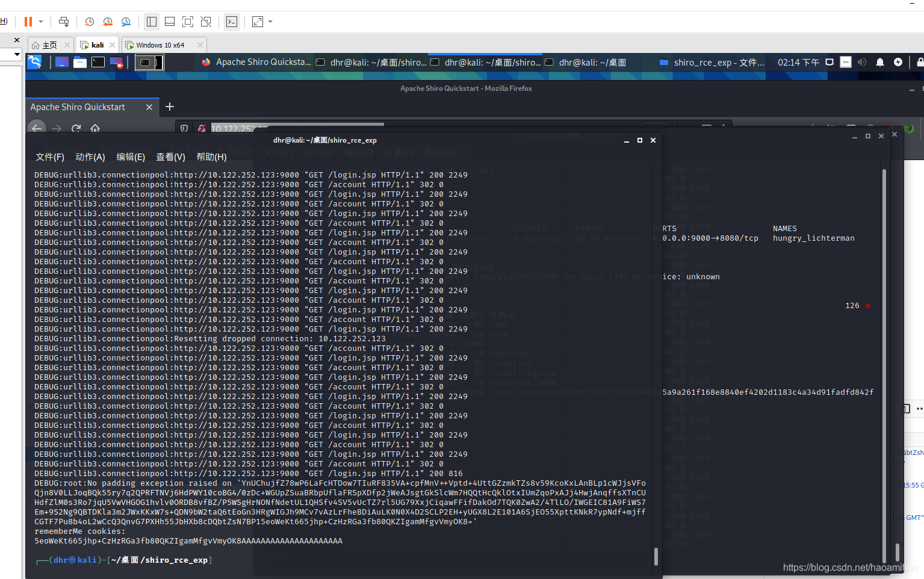Switch to highlighted dhr@kali ~/桌面/shiro terminal task
Viewport: 924px width, 579px height.
coord(485,62)
